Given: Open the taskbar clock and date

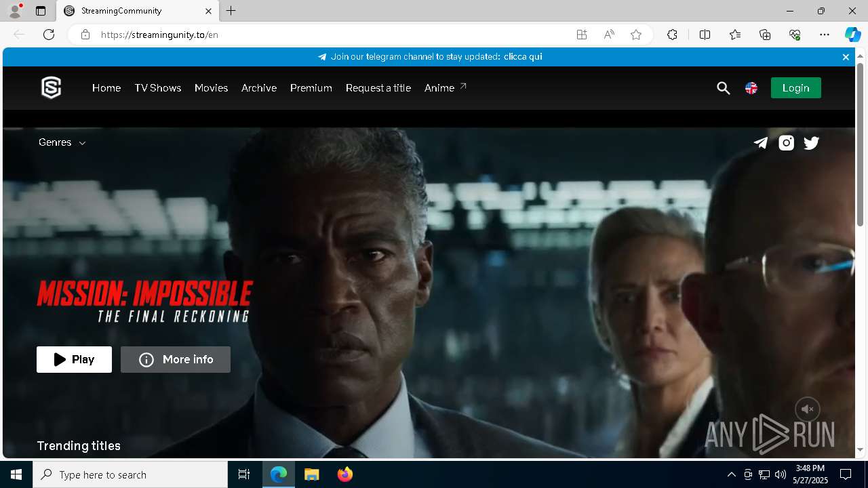Looking at the screenshot, I should pyautogui.click(x=810, y=474).
